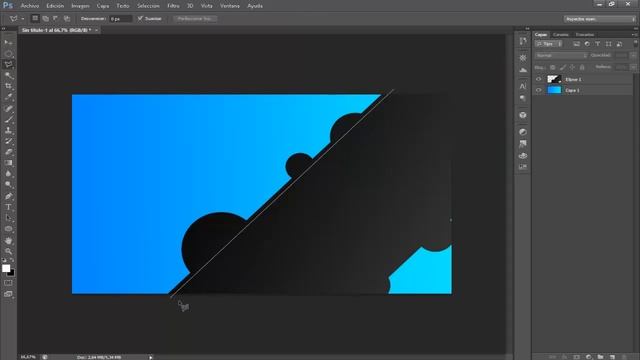Click the Capa 1 blue layer thumbnail
The height and width of the screenshot is (360, 640).
554,90
